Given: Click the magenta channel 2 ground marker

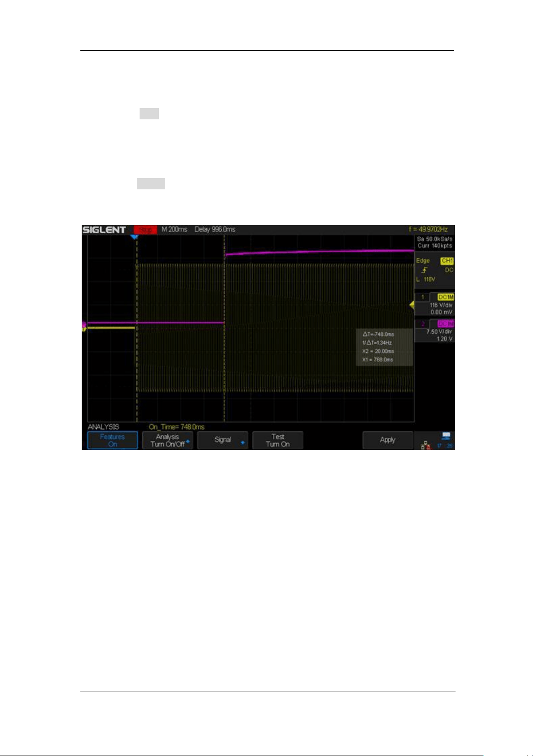Looking at the screenshot, I should click(84, 323).
